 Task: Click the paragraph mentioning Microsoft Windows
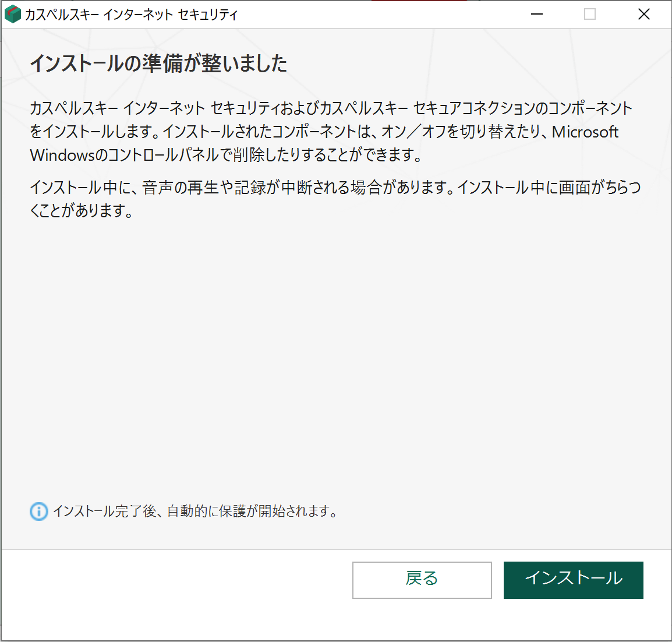(x=331, y=132)
